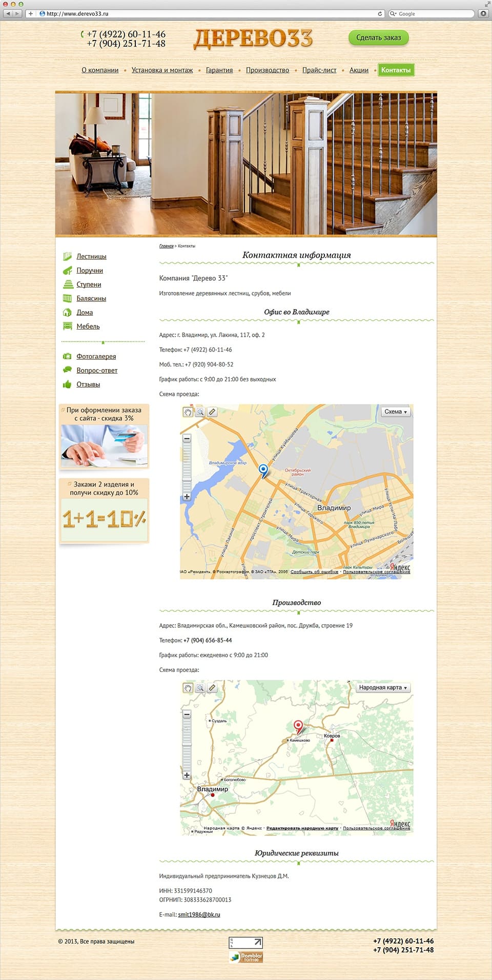Screen dimensions: 492x980
Task: Select ruler measure tool on production map
Action: pos(212,688)
